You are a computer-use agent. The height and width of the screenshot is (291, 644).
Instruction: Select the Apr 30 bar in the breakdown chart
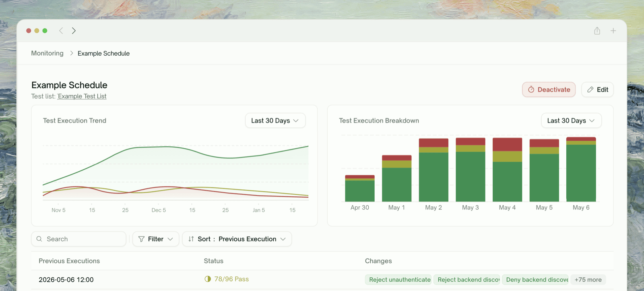pos(360,188)
